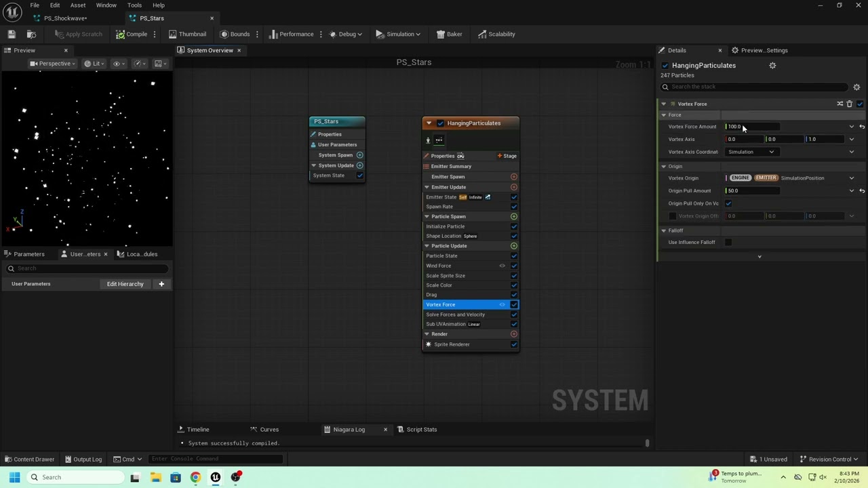Click Edit Hierarchy button

pyautogui.click(x=125, y=284)
